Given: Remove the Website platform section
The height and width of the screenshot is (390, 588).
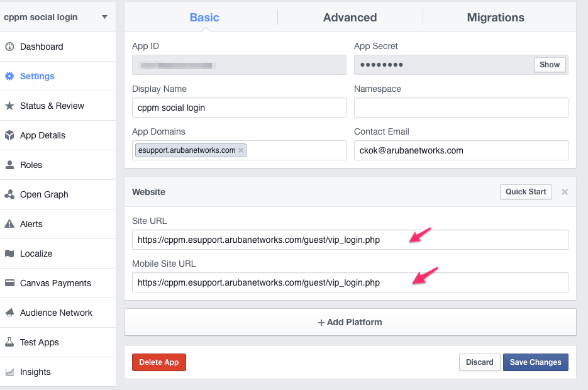Looking at the screenshot, I should (x=564, y=192).
